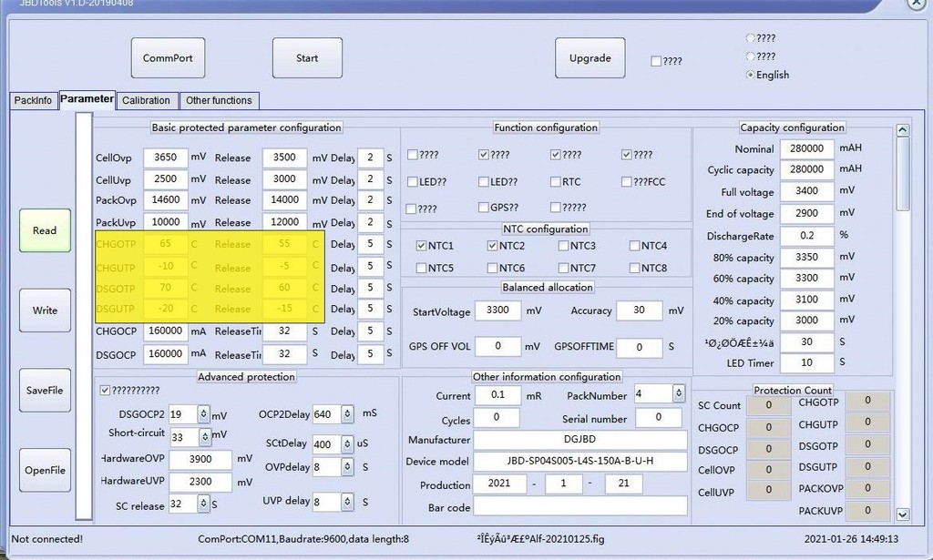
Task: Close the JBDTools window
Action: click(917, 4)
